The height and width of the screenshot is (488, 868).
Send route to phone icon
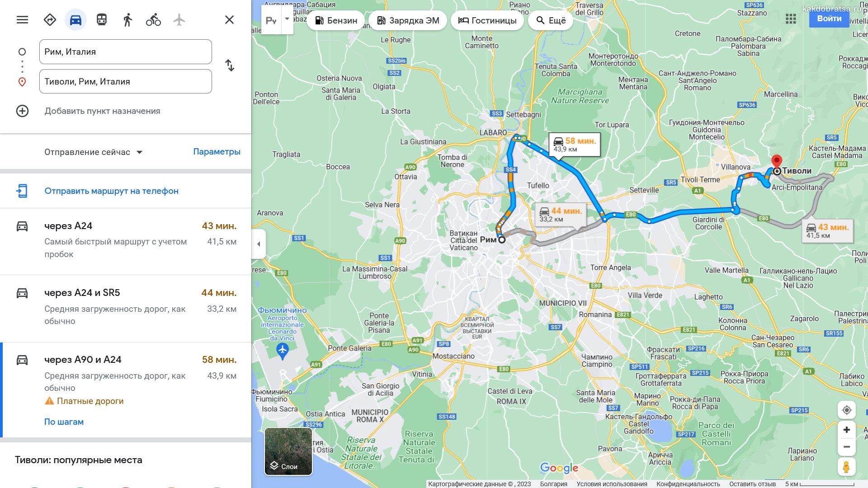click(x=22, y=191)
